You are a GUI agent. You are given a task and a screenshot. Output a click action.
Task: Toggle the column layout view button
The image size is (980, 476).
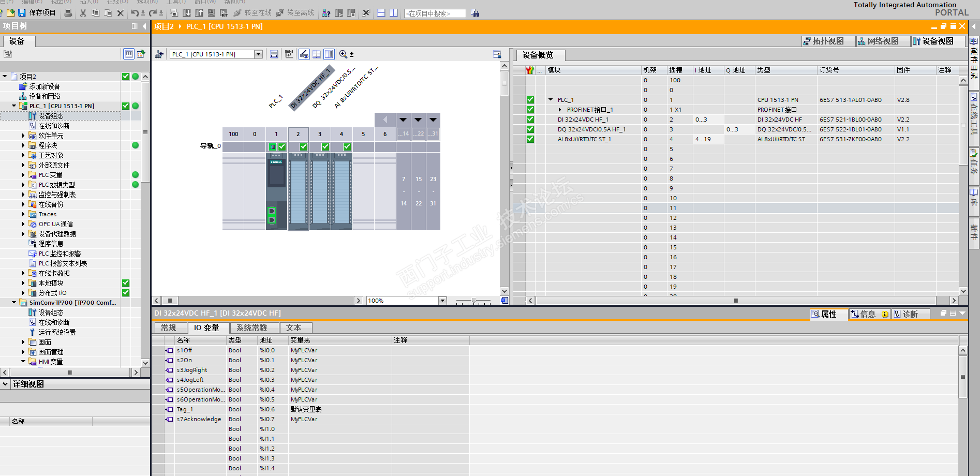tap(329, 54)
